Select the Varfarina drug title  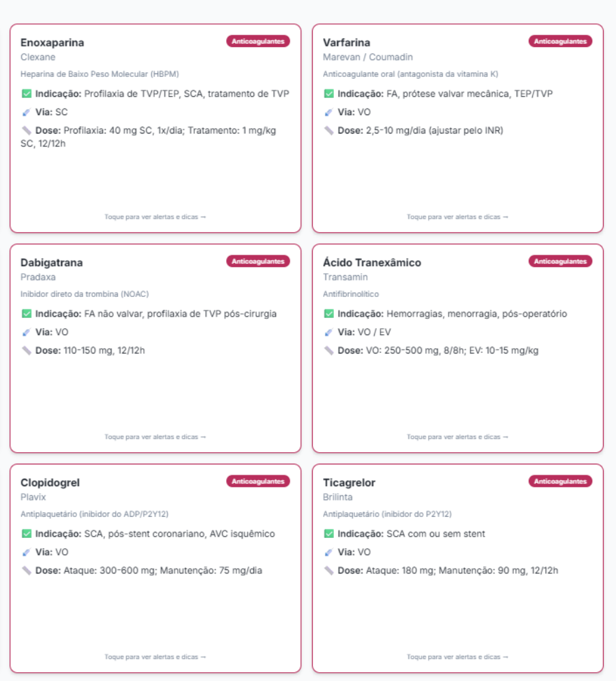pos(347,43)
